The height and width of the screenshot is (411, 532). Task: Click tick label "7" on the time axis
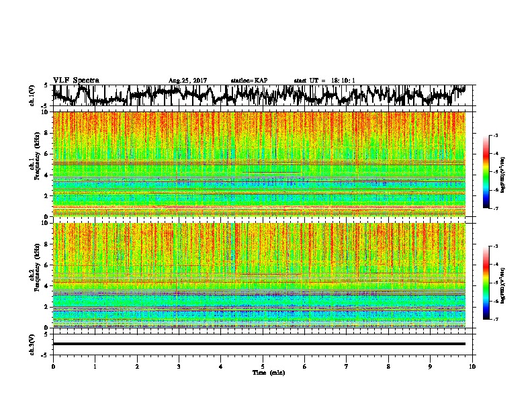pyautogui.click(x=347, y=367)
